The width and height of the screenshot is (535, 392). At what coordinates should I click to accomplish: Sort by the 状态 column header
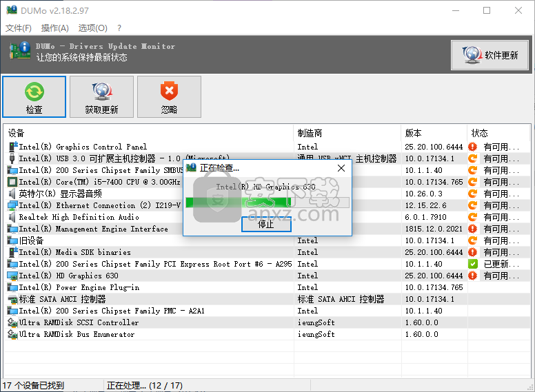coord(498,133)
